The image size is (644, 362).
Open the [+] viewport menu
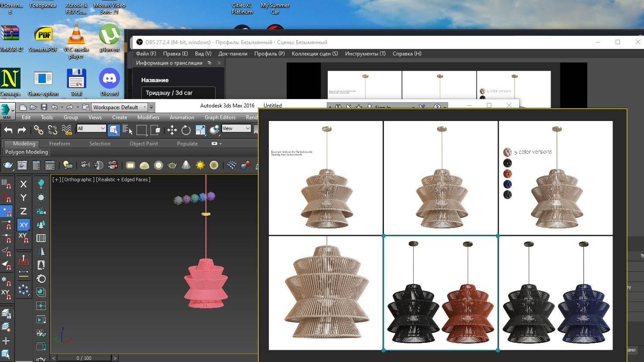click(x=56, y=179)
